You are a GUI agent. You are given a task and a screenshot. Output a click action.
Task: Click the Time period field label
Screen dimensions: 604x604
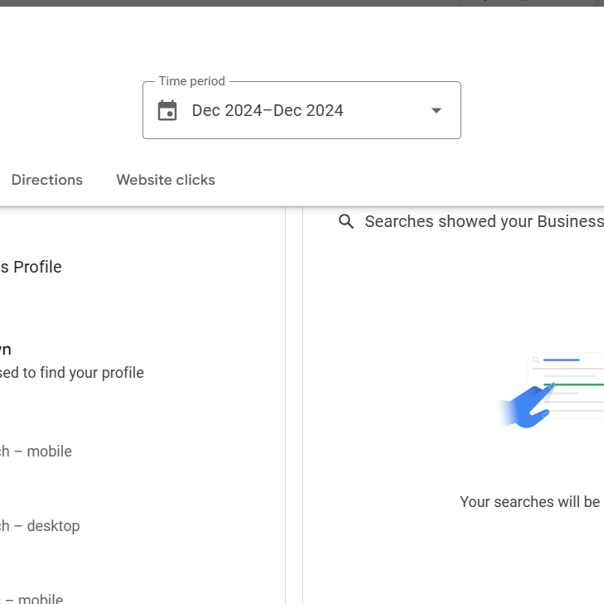tap(192, 81)
